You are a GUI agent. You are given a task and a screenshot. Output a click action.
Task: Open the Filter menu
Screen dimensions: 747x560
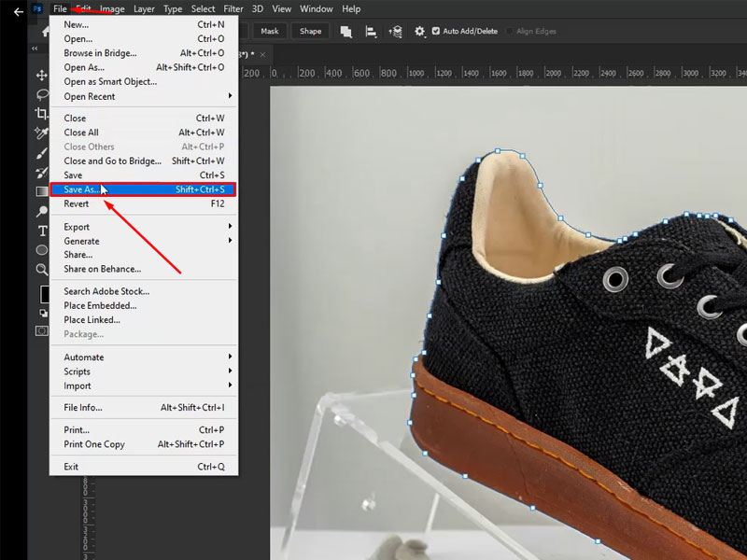[x=233, y=8]
